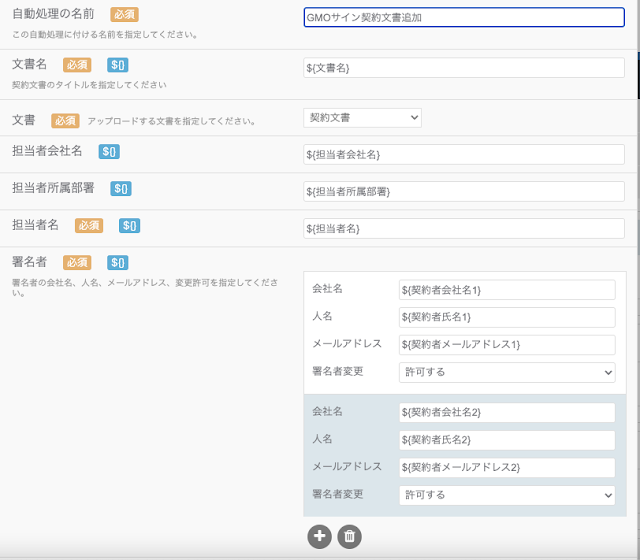Click the 署名者 section label

point(29,262)
